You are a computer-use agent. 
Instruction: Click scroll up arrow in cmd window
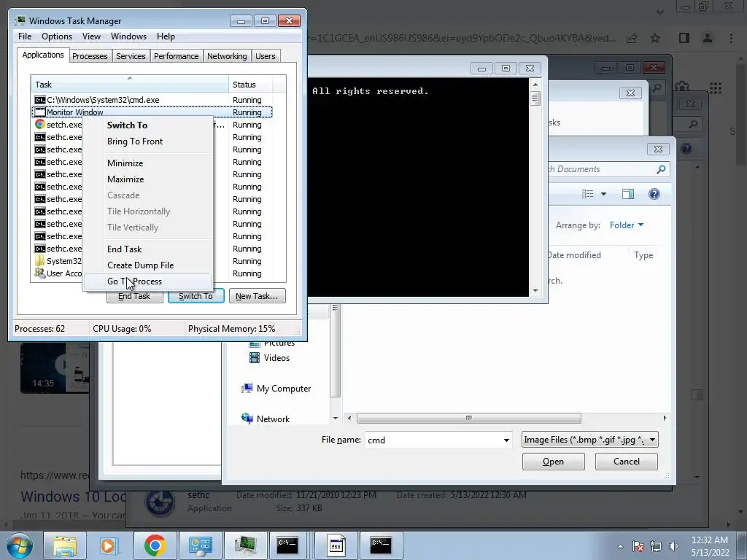click(x=535, y=85)
